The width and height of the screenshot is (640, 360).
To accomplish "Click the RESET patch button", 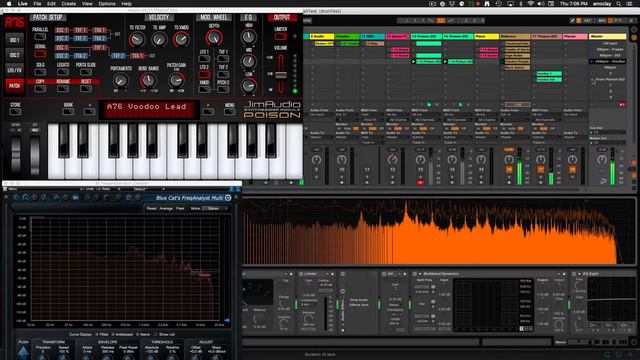I will pyautogui.click(x=86, y=88).
